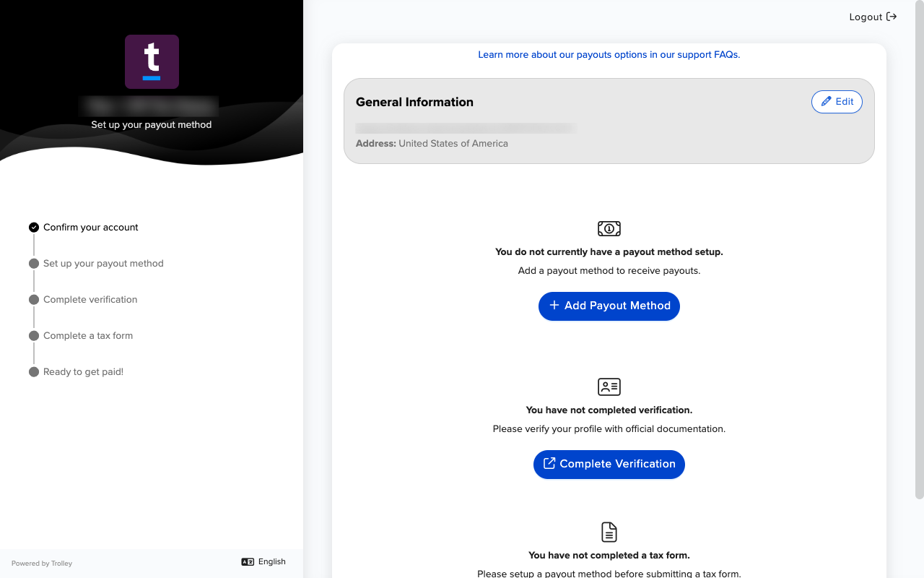Screen dimensions: 924x578
Task: Click the Trolley logo in sidebar
Action: point(152,61)
